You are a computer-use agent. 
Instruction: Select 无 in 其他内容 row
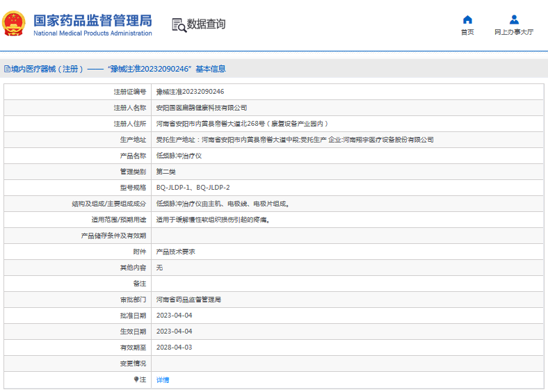click(159, 268)
